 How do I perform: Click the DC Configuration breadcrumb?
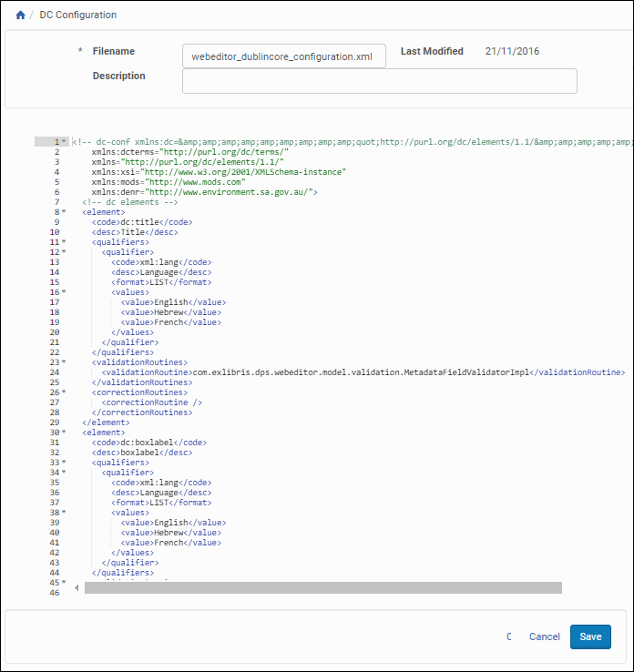coord(77,15)
